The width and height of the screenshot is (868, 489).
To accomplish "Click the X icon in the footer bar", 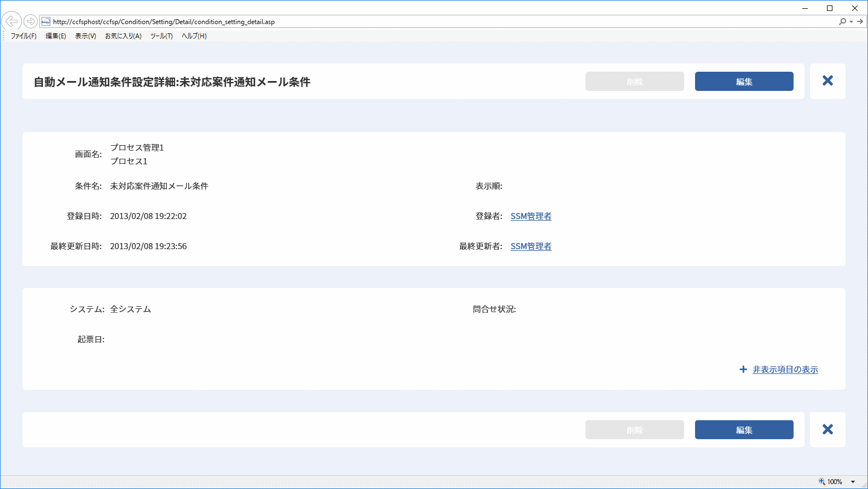I will (828, 429).
